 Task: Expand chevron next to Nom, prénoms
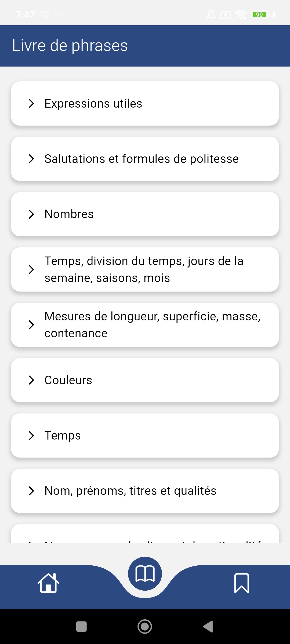[31, 491]
